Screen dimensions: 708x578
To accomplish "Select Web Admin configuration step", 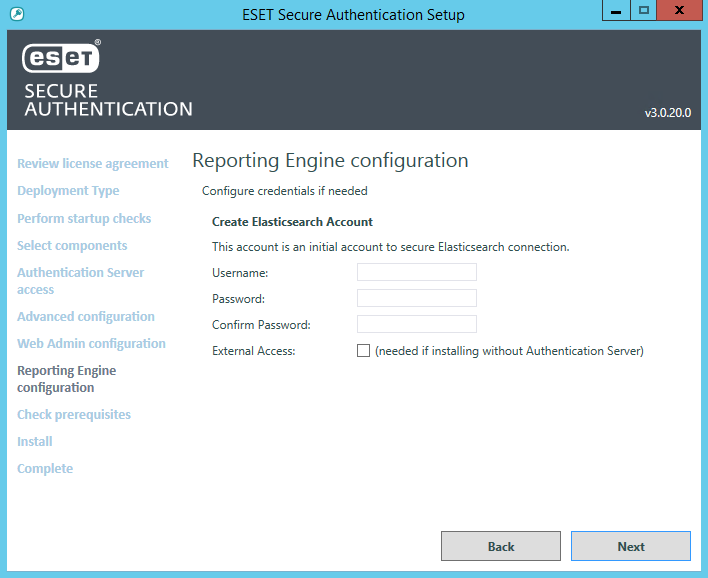I will (x=91, y=343).
